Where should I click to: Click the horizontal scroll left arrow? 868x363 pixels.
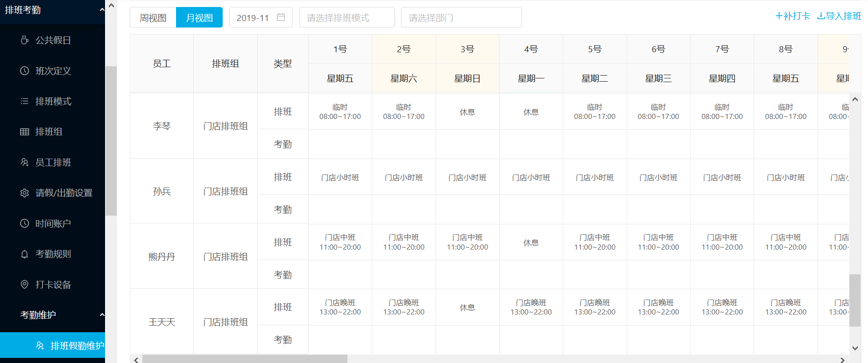tap(136, 360)
